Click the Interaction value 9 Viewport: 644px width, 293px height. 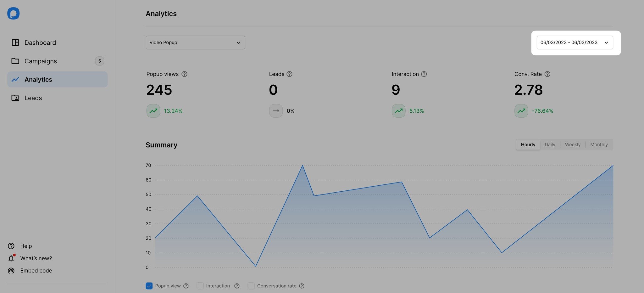[x=396, y=90]
